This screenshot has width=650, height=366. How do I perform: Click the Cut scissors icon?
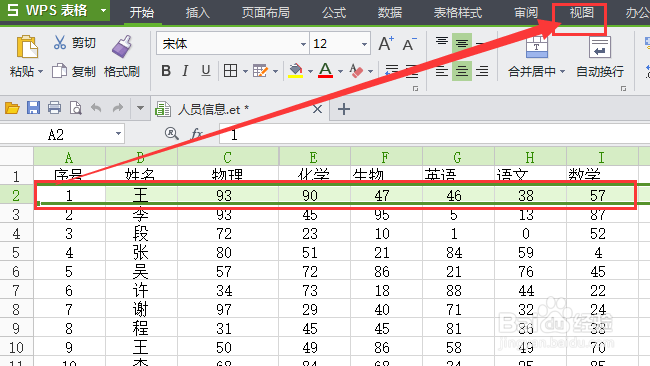coord(60,42)
